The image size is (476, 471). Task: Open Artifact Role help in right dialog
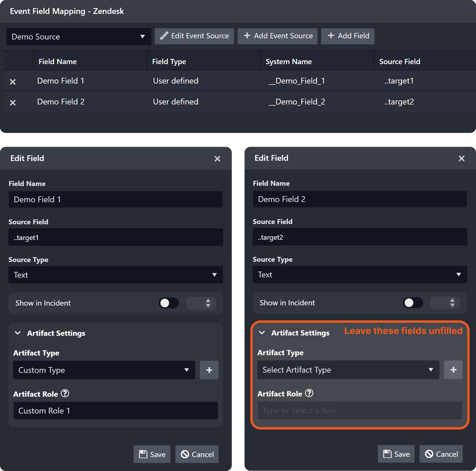[309, 393]
